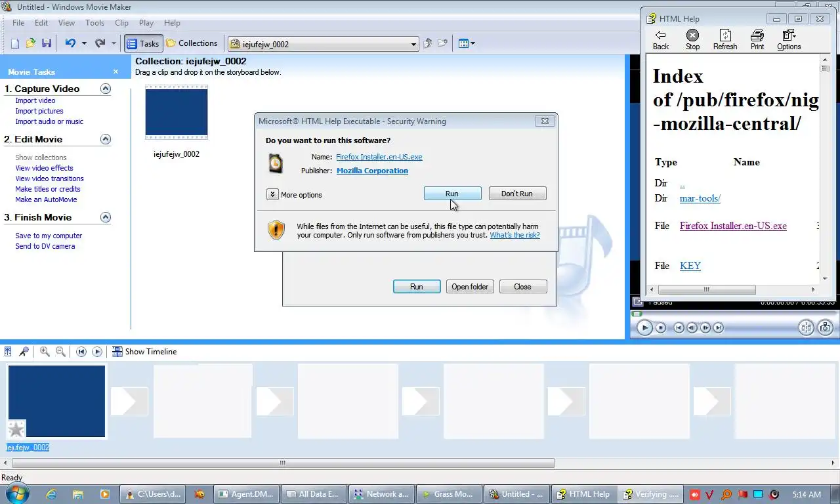Click Open folder in the download dialog
Viewport: 840px width, 504px height.
point(470,287)
